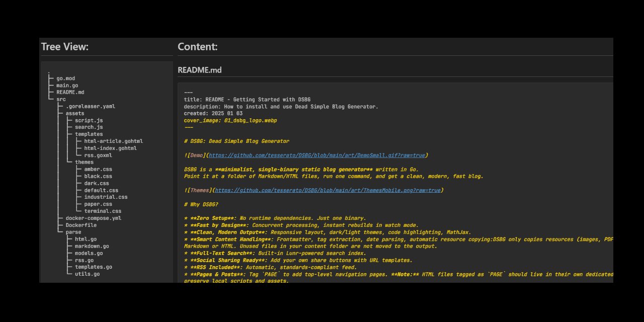Click the README.md content header
Viewport: 644px width, 322px height.
pos(199,70)
